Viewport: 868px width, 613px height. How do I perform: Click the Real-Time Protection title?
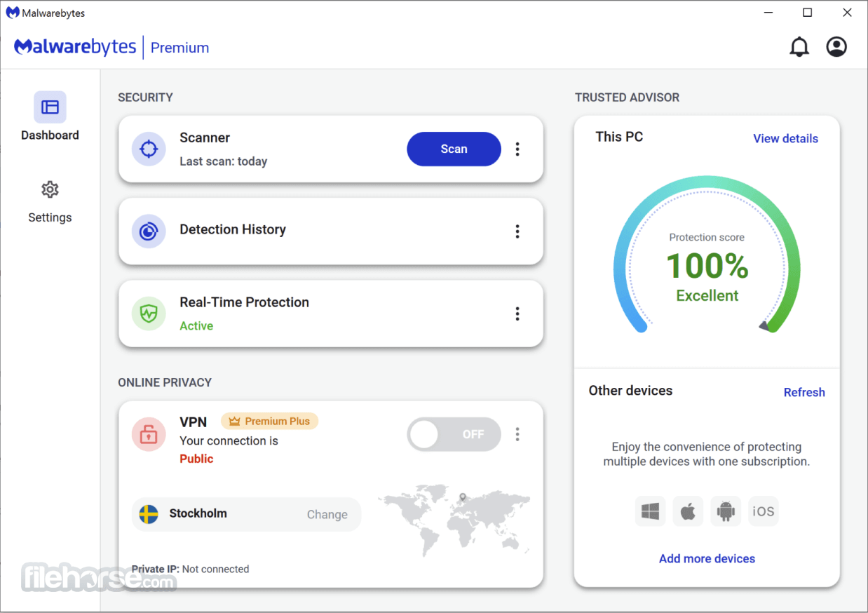coord(244,302)
